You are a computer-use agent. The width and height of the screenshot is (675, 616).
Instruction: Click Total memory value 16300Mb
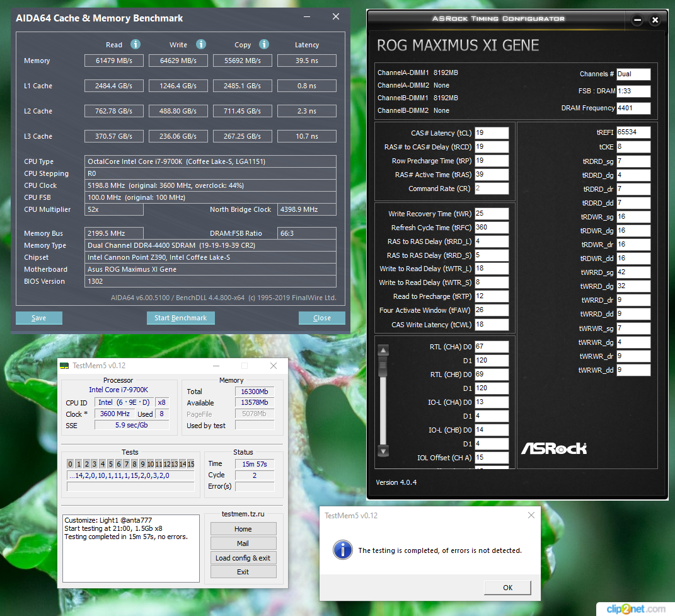[x=255, y=392]
